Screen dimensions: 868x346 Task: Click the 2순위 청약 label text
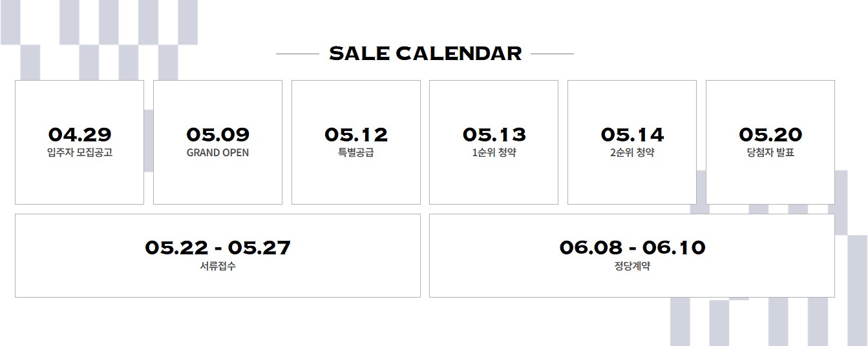pos(632,153)
